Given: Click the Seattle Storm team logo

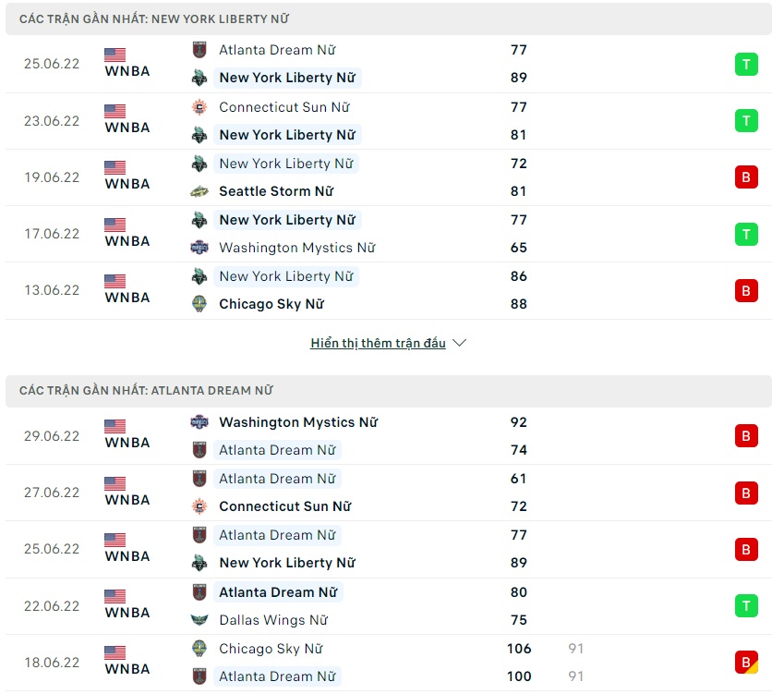Looking at the screenshot, I should (x=199, y=191).
